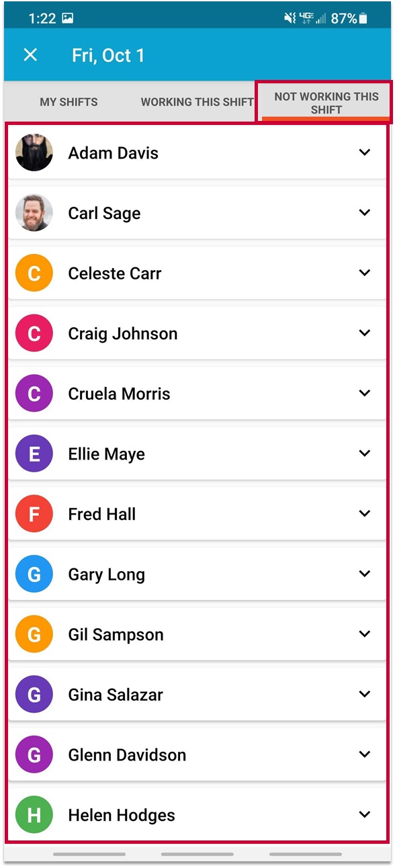Select Fred Hall's red avatar icon

tap(34, 514)
